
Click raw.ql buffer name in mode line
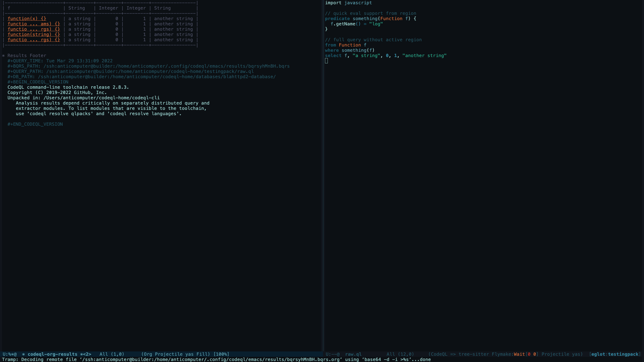coord(353,354)
